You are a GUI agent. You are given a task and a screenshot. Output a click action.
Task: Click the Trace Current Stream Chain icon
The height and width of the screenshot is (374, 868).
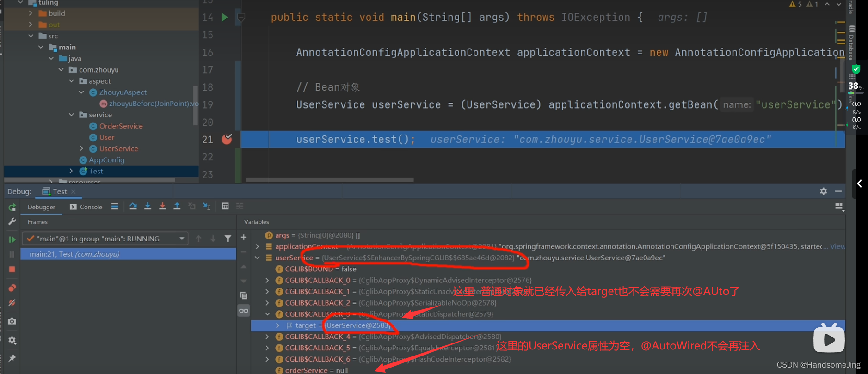240,206
